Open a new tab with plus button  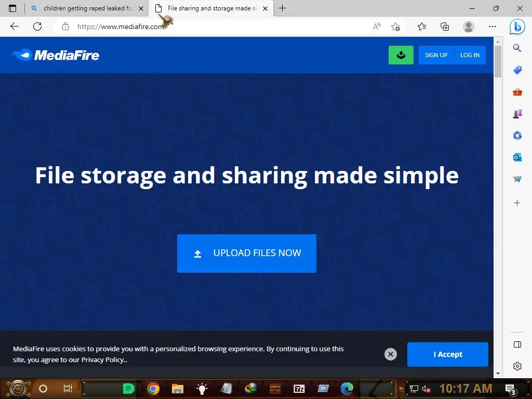(x=282, y=8)
